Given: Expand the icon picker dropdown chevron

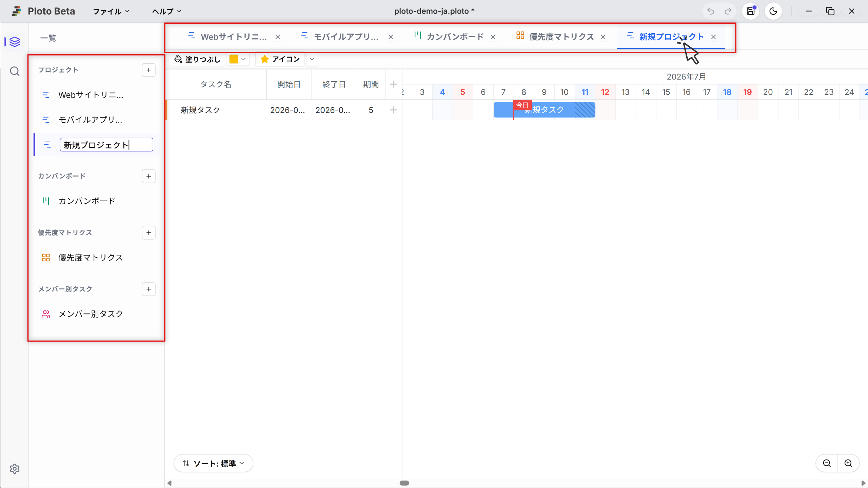Looking at the screenshot, I should [x=312, y=59].
